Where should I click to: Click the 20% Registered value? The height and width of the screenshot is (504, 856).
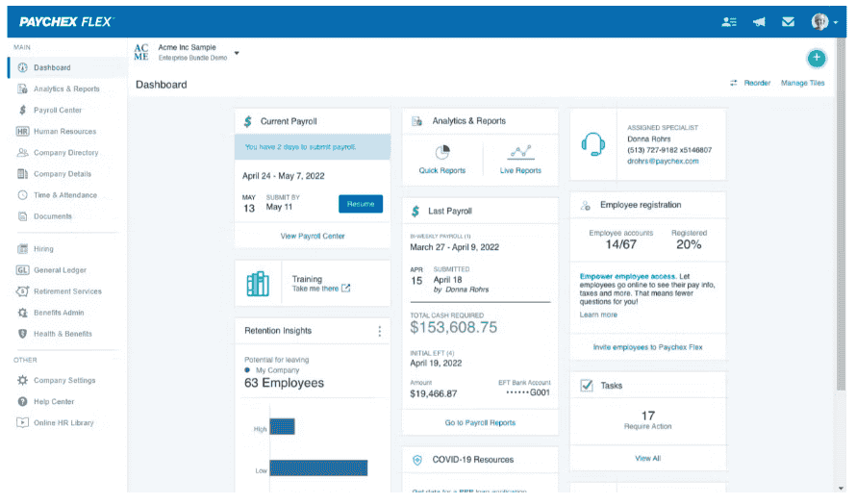coord(689,245)
